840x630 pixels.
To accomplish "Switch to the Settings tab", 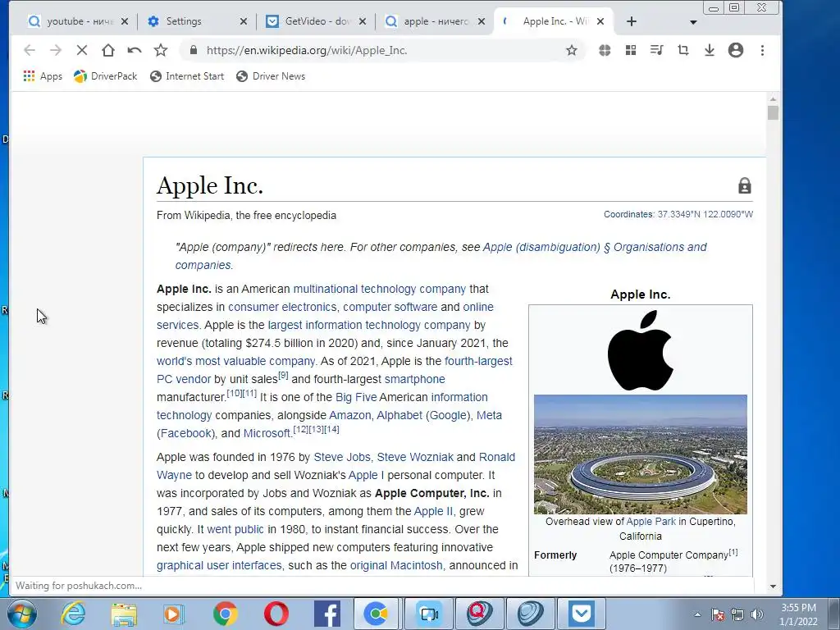I will tap(197, 21).
